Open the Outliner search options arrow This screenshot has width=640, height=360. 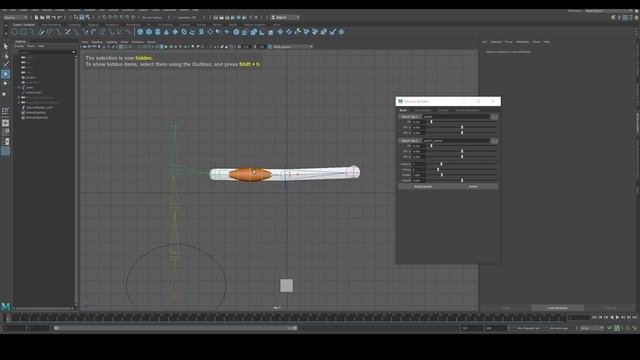74,52
